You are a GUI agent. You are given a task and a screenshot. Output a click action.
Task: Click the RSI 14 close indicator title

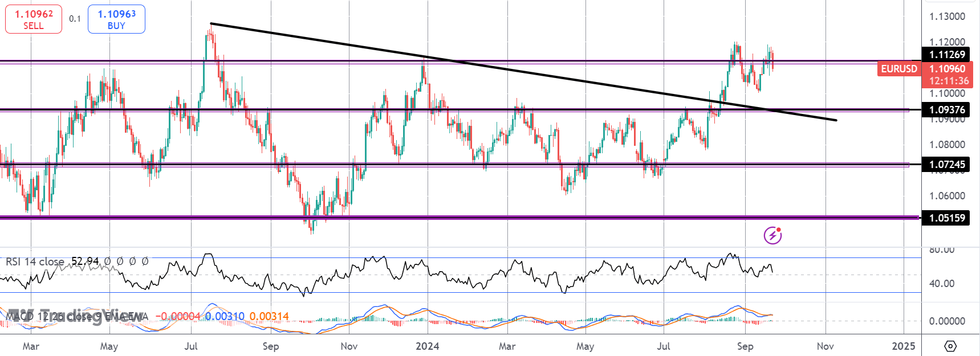[x=35, y=261]
